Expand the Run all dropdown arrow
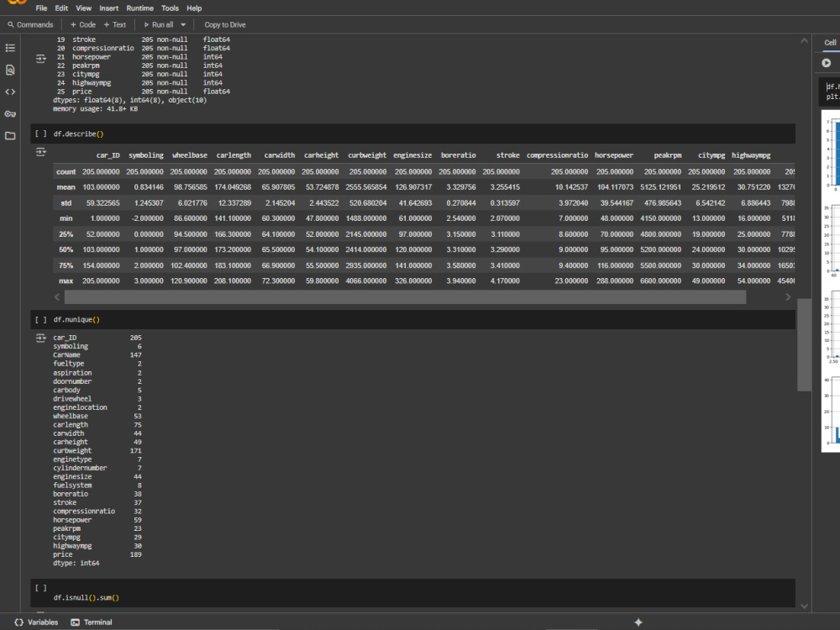 183,24
